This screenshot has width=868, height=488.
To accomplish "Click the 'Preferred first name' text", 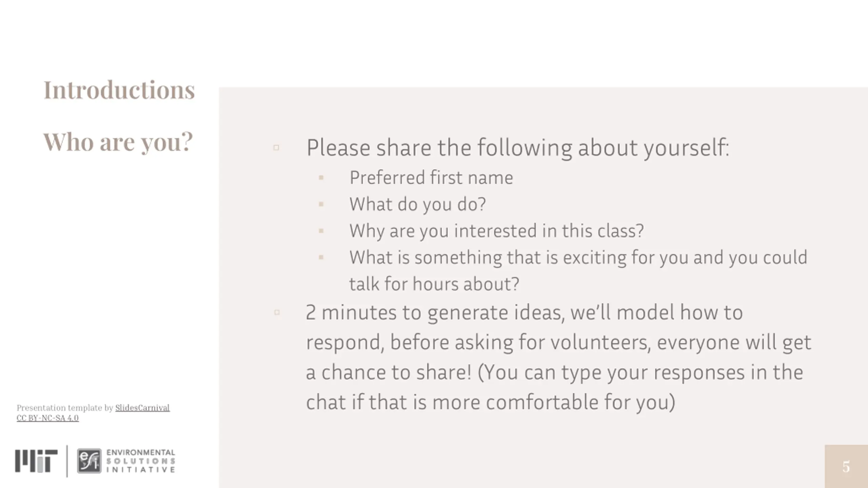I will click(431, 178).
